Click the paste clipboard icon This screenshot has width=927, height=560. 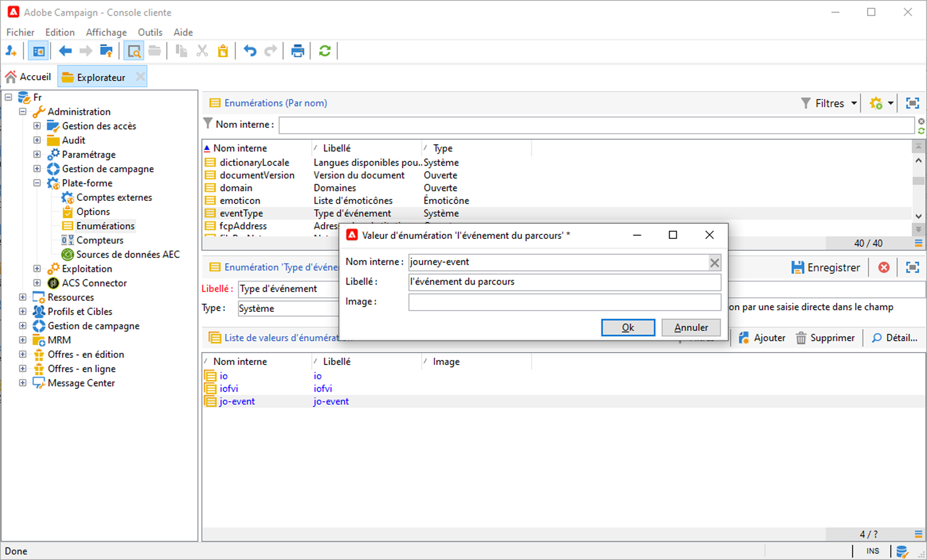pyautogui.click(x=223, y=51)
